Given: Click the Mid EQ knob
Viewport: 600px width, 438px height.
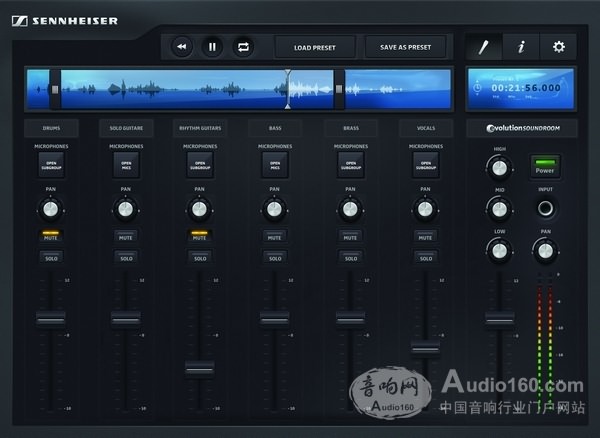Looking at the screenshot, I should [x=498, y=208].
